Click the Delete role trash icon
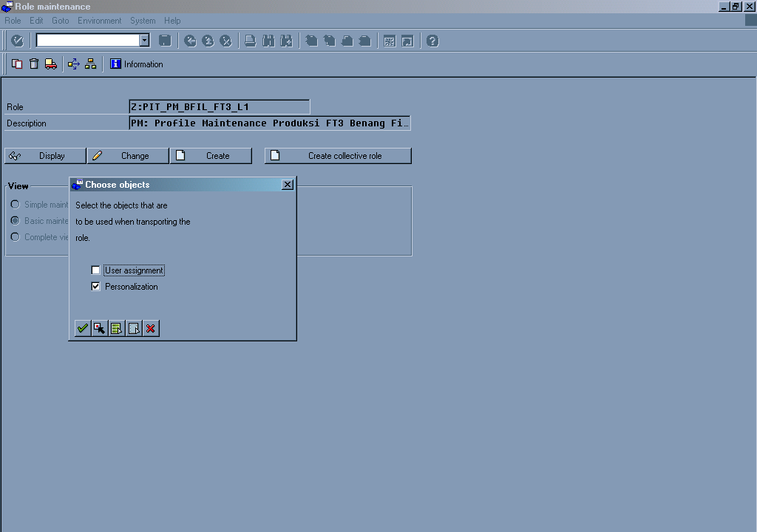The image size is (757, 532). click(x=33, y=64)
